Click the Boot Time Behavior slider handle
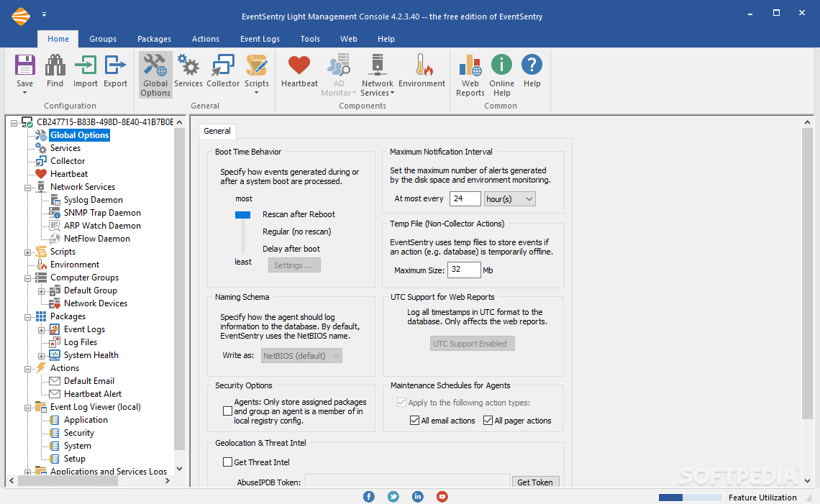820x504 pixels. (242, 215)
